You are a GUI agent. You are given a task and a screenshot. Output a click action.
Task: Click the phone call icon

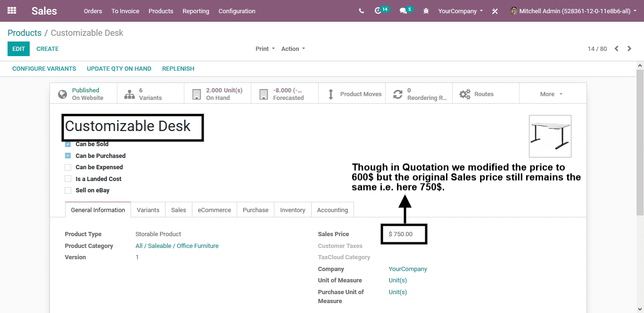(x=361, y=11)
